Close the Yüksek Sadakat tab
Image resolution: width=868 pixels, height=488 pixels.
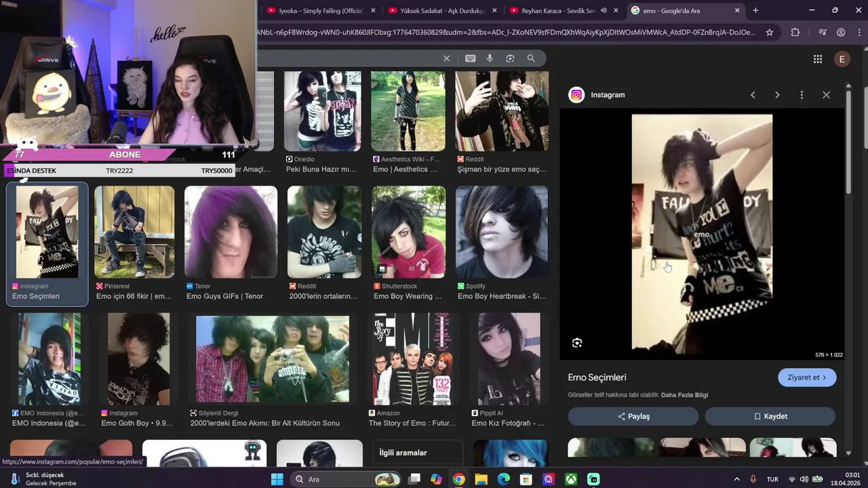point(494,10)
